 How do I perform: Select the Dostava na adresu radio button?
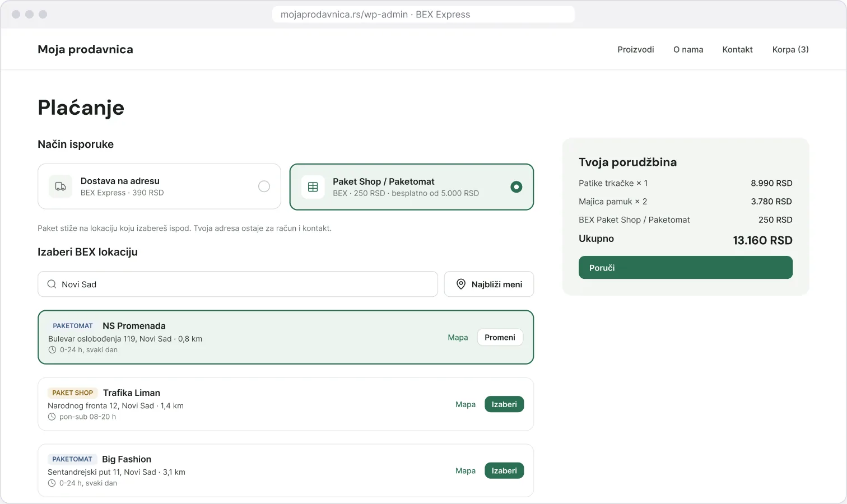click(264, 186)
